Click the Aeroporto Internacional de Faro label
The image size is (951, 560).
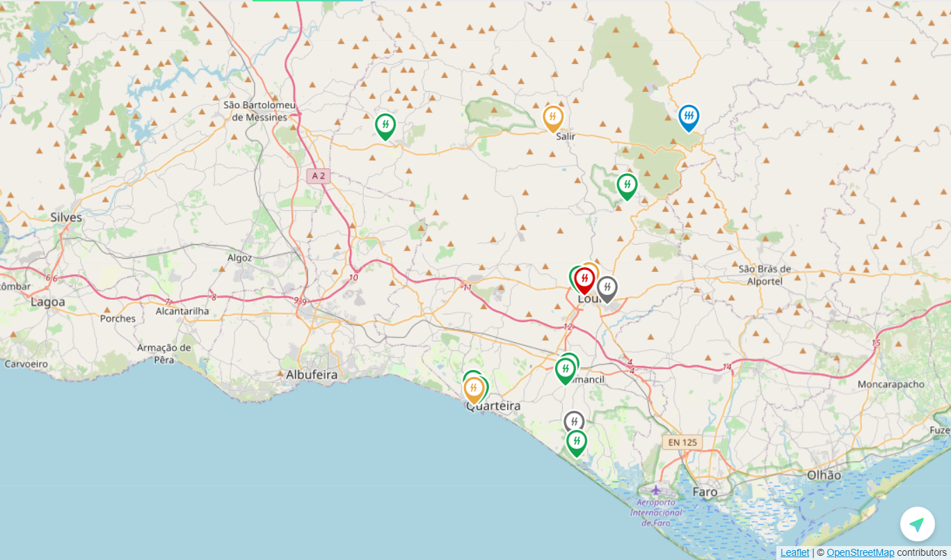click(x=656, y=512)
